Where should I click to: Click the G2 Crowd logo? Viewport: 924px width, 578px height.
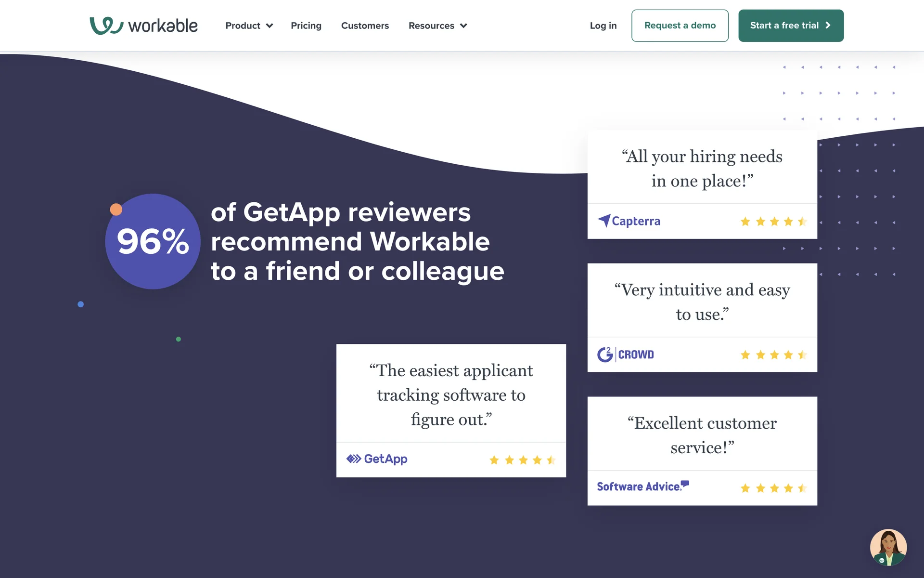pos(625,355)
